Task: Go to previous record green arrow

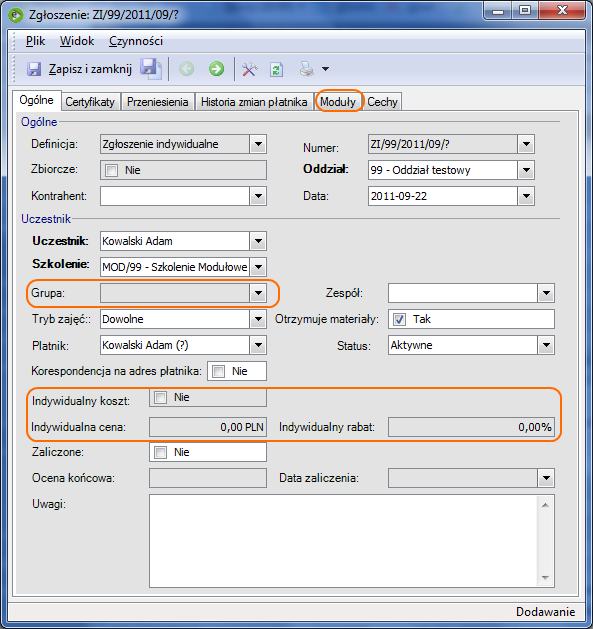Action: click(x=186, y=69)
